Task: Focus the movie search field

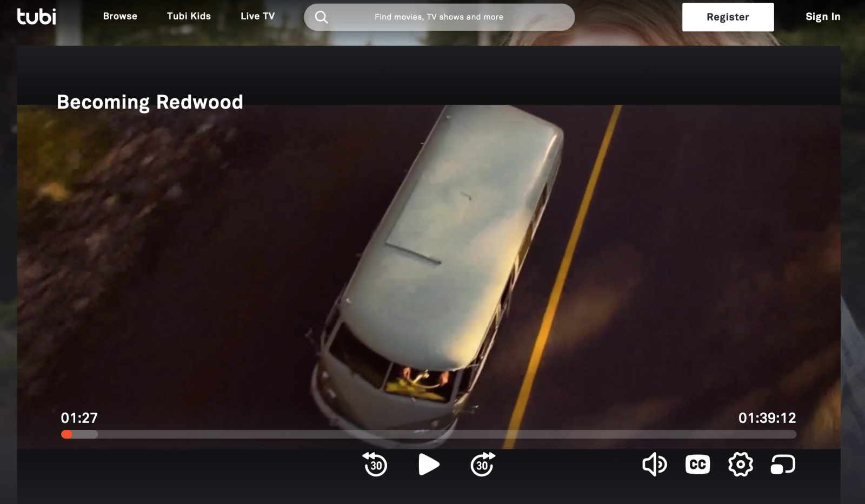Action: [438, 17]
